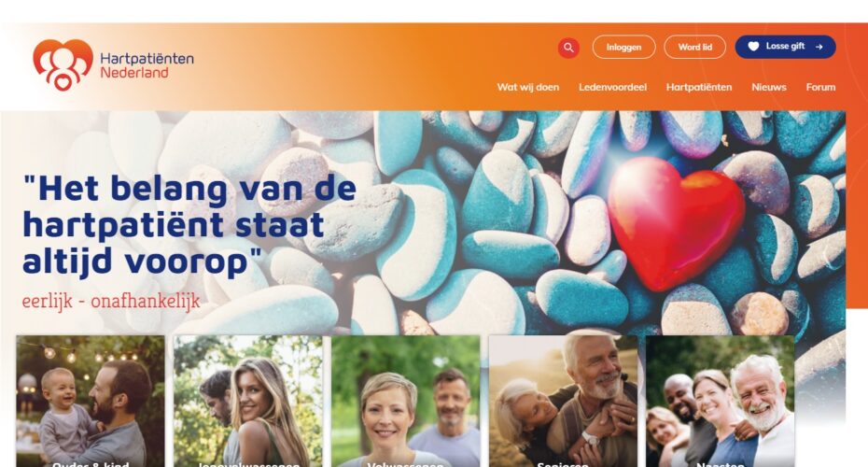Open the Hartpatiënten menu item

tap(699, 87)
